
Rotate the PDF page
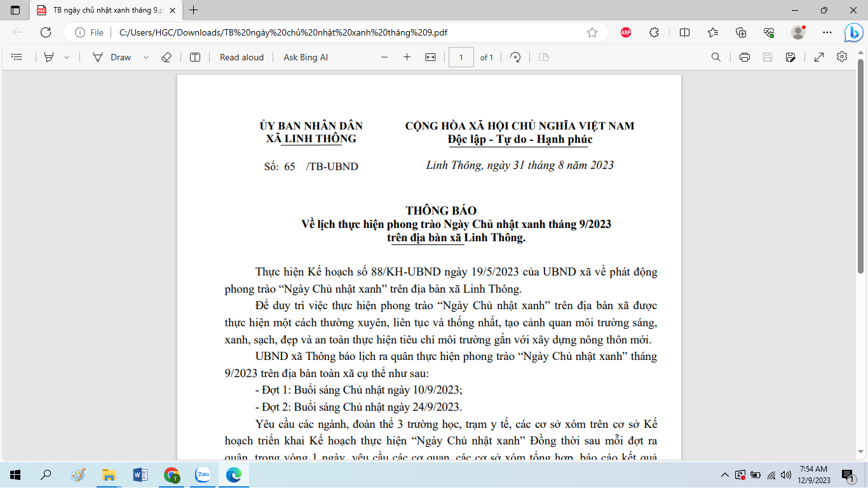click(x=516, y=57)
